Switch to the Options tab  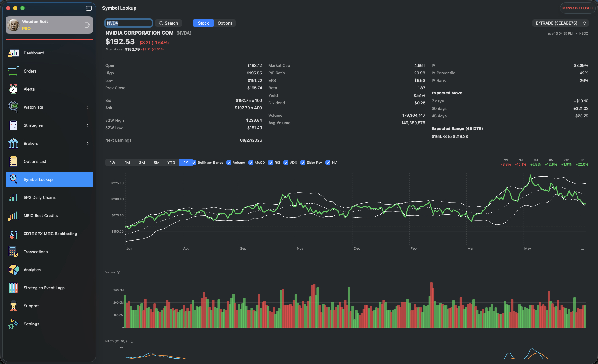[225, 23]
